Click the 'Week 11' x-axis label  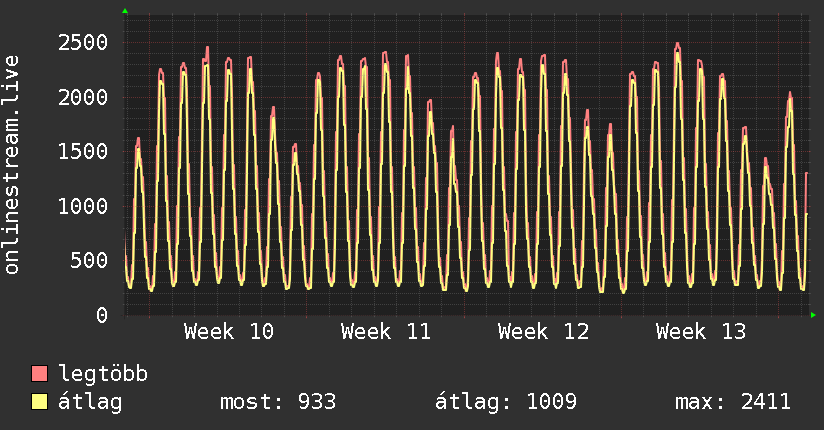coord(386,332)
